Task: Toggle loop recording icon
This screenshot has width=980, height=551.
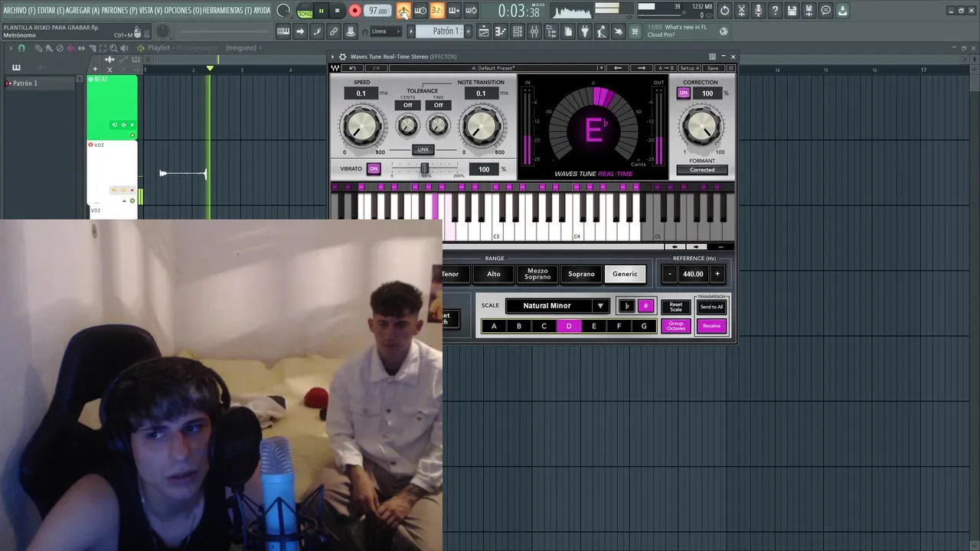Action: (471, 11)
